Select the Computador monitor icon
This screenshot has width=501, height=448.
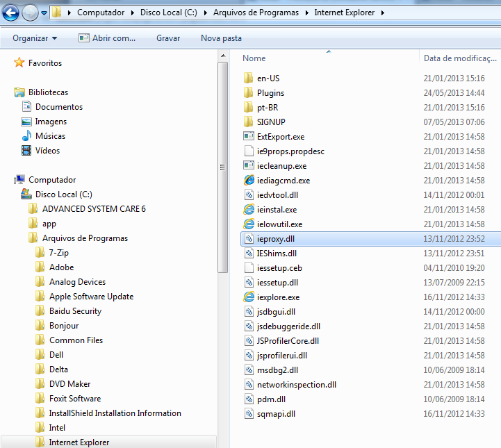pyautogui.click(x=19, y=179)
